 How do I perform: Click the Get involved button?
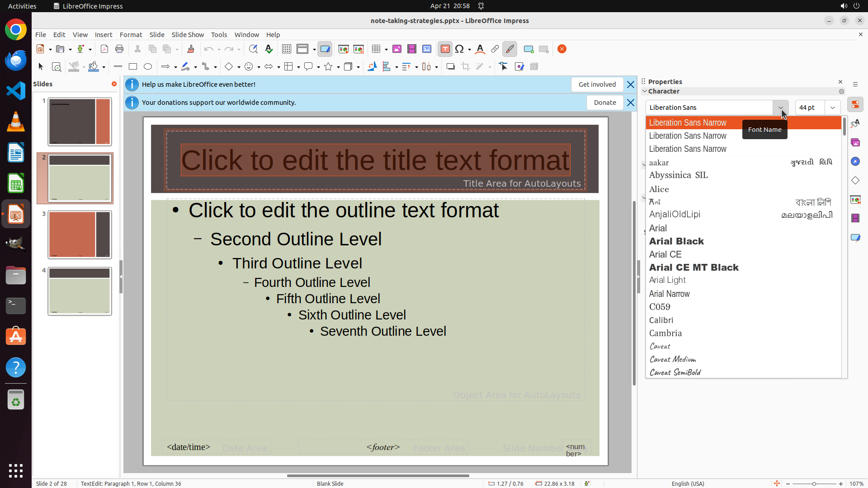coord(597,84)
